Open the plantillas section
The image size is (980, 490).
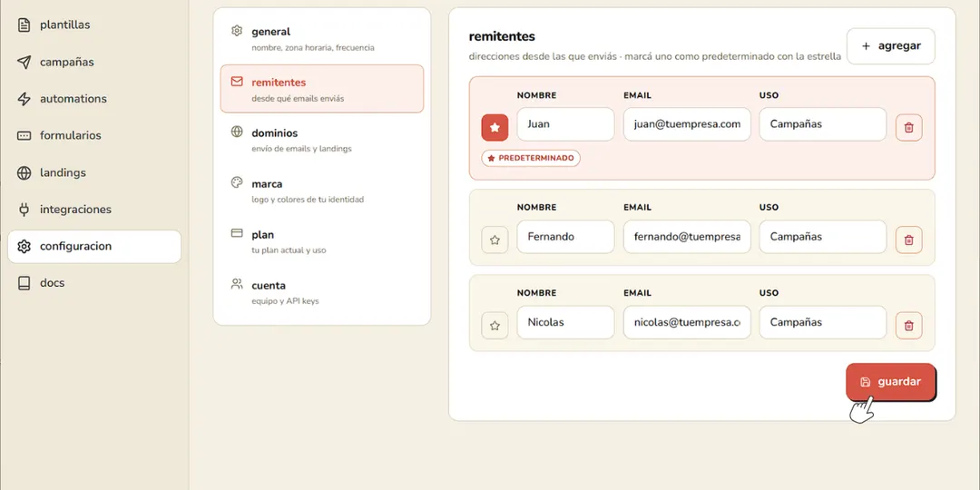click(94, 25)
